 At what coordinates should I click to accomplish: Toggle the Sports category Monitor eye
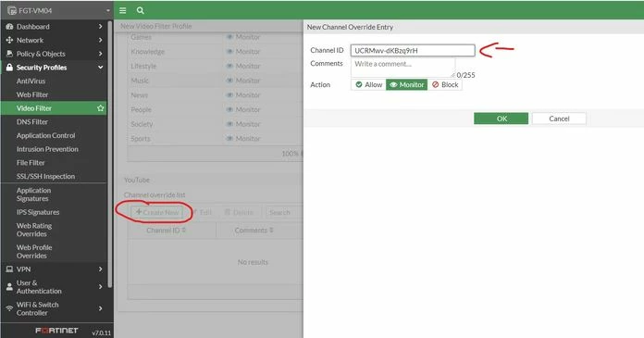(230, 139)
